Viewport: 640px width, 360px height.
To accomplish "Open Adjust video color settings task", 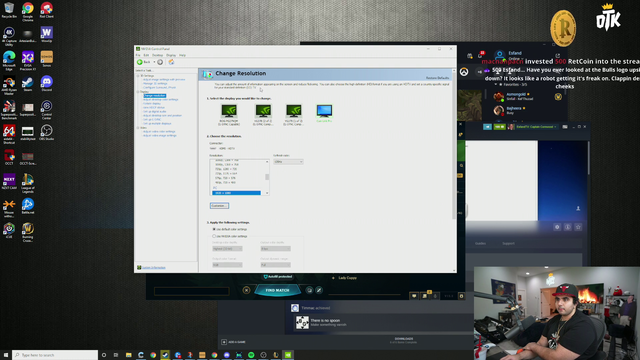I will tap(159, 131).
